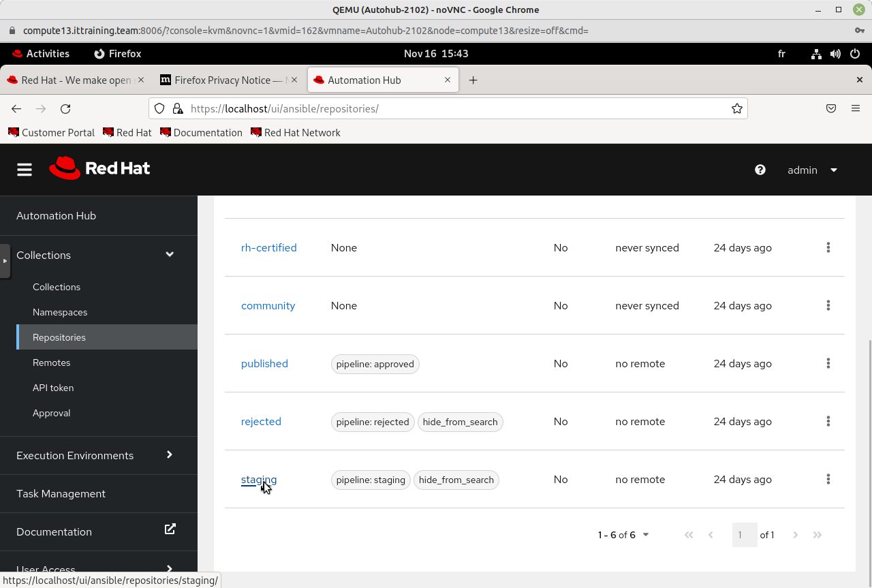Open kebab menu for rejected row
Screen dimensions: 872x588
tap(828, 421)
